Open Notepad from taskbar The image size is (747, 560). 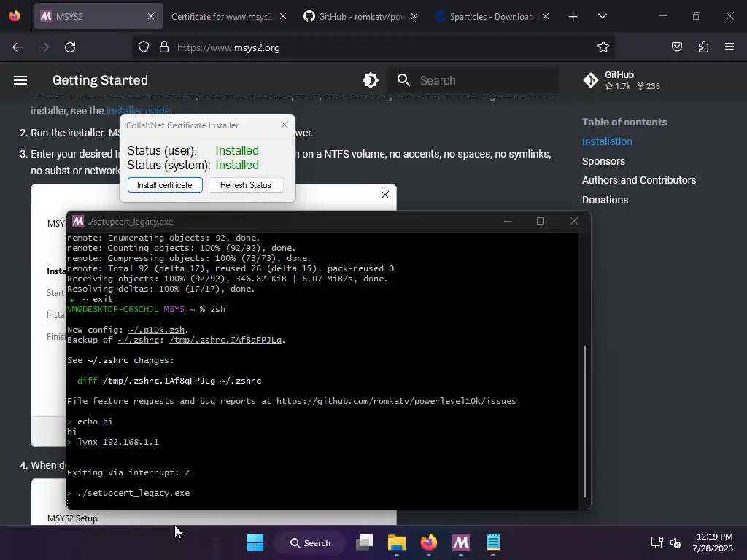(492, 542)
